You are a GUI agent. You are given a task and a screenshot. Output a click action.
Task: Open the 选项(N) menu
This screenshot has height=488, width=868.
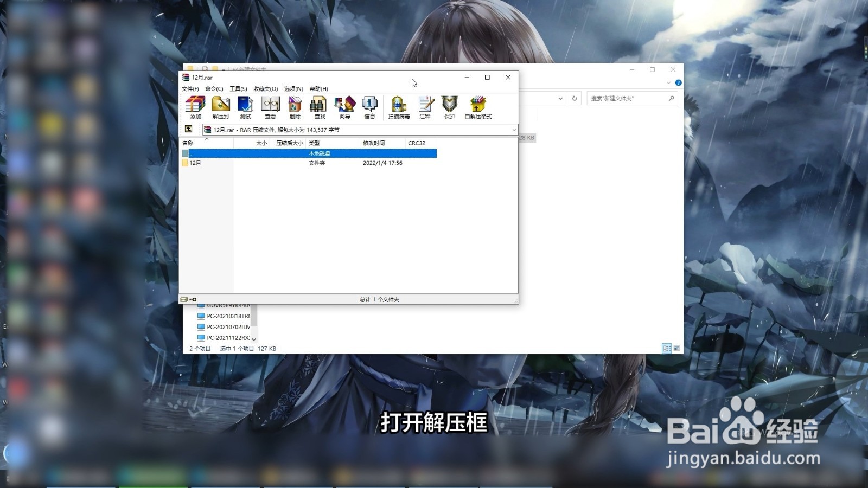tap(293, 89)
